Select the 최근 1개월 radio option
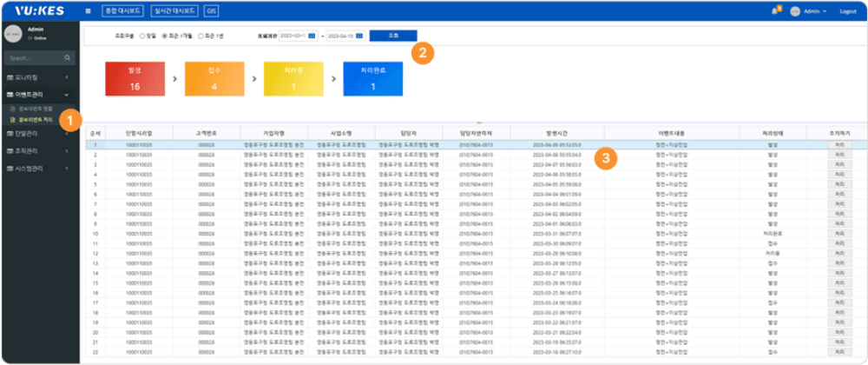This screenshot has height=365, width=868. [166, 36]
